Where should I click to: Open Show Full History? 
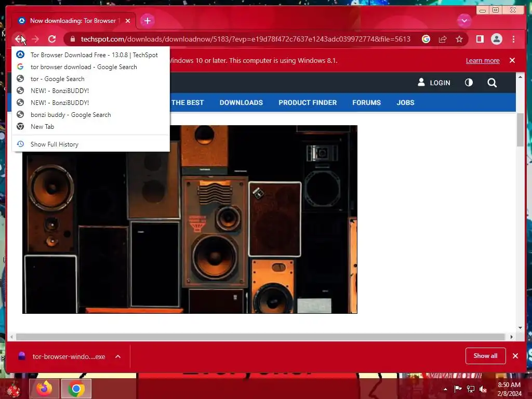[x=90, y=144]
